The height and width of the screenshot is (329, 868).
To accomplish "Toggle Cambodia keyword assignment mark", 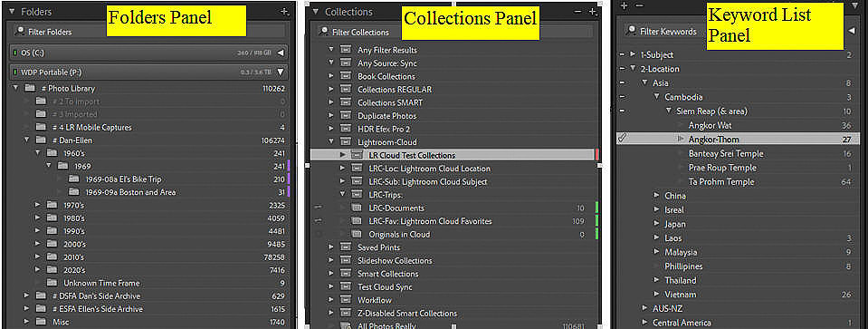I will pos(622,97).
